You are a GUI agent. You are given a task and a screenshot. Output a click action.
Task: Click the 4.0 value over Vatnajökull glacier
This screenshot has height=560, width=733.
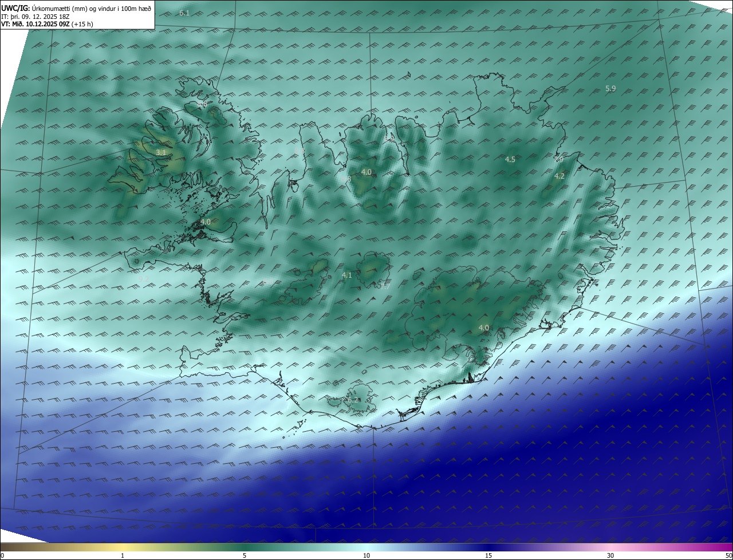(484, 328)
